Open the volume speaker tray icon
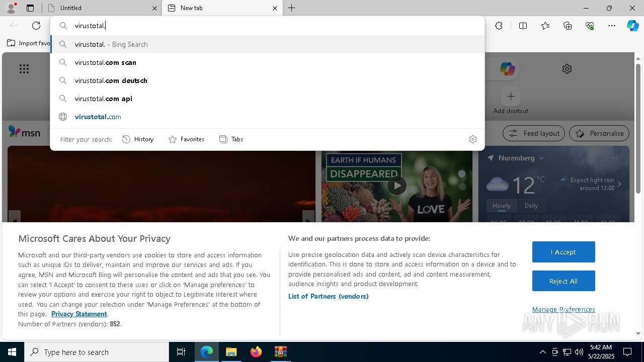 point(579,352)
